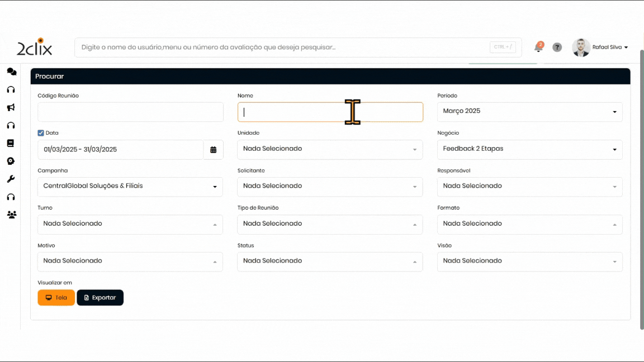Viewport: 644px width, 362px height.
Task: Open the Negócio dropdown
Action: tap(529, 149)
